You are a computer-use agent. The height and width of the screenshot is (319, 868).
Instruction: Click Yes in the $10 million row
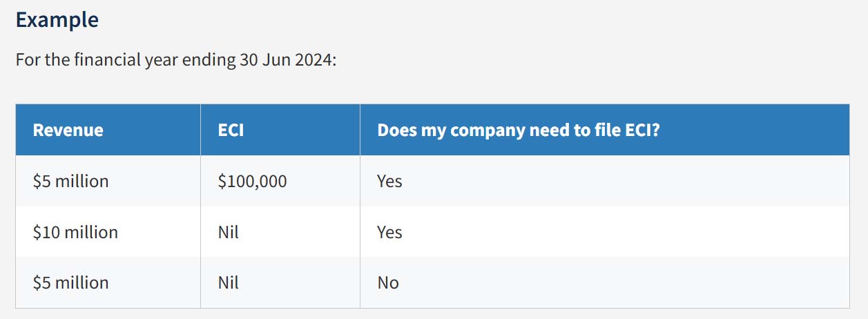click(x=389, y=232)
